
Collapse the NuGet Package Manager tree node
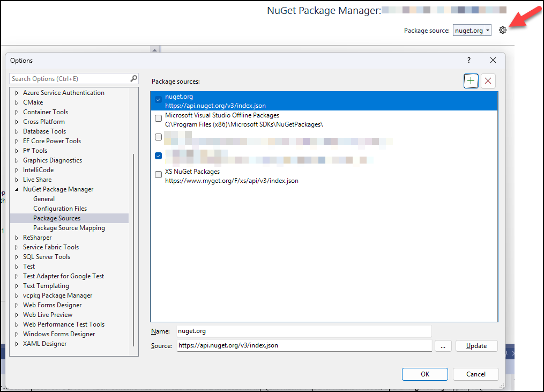click(x=16, y=189)
